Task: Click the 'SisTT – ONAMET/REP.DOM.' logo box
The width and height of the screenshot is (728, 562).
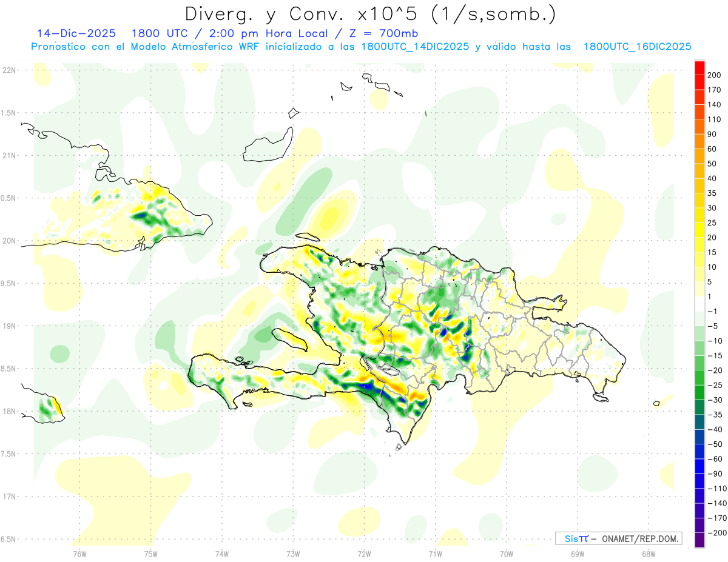Action: click(618, 538)
